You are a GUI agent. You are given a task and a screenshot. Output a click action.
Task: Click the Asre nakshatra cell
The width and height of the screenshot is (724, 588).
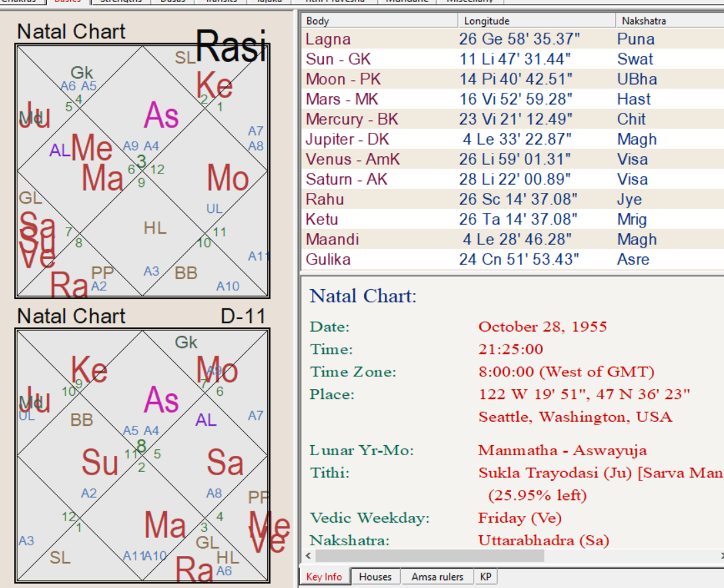click(x=633, y=260)
